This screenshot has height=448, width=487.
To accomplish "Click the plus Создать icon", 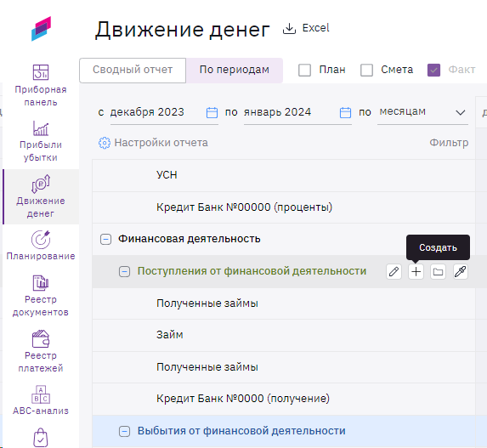I will (x=416, y=272).
